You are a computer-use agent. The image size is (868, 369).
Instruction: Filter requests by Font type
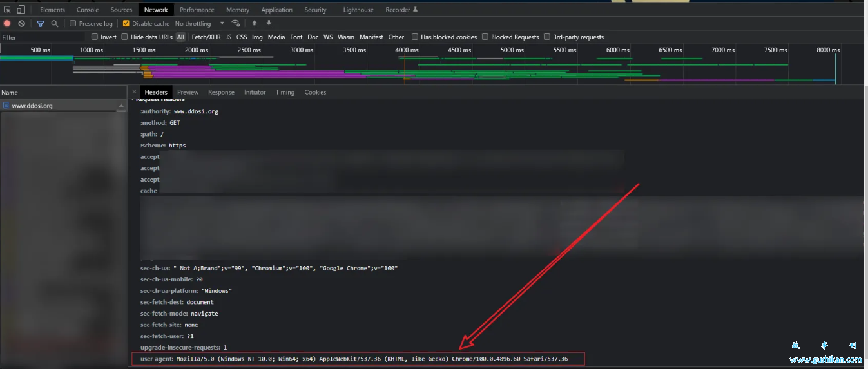pos(296,37)
